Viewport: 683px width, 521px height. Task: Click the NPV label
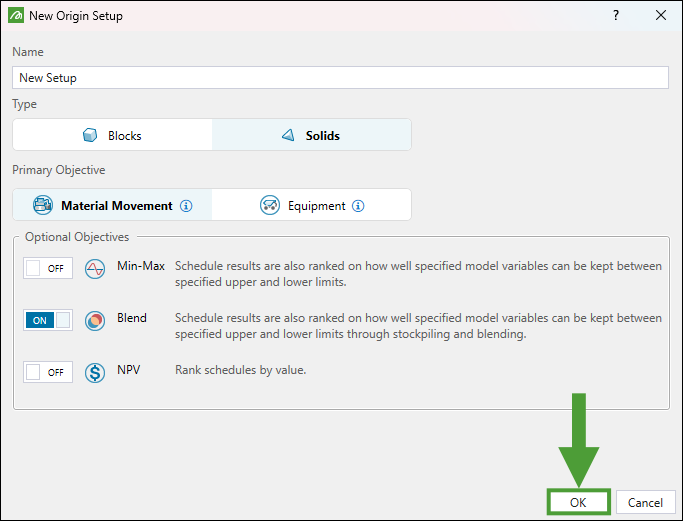(128, 370)
